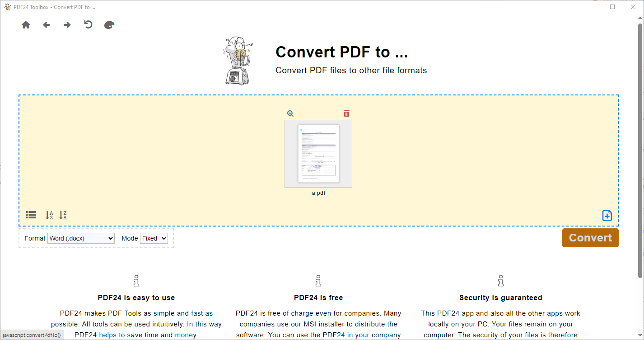Open the theme color palette icon
The width and height of the screenshot is (644, 340).
coord(109,25)
